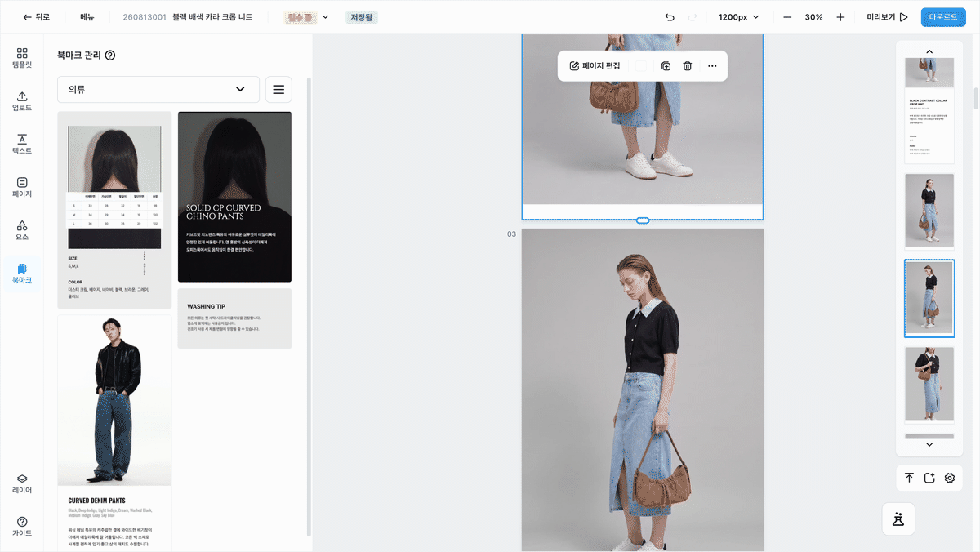
Task: Undo the last action
Action: 670,17
